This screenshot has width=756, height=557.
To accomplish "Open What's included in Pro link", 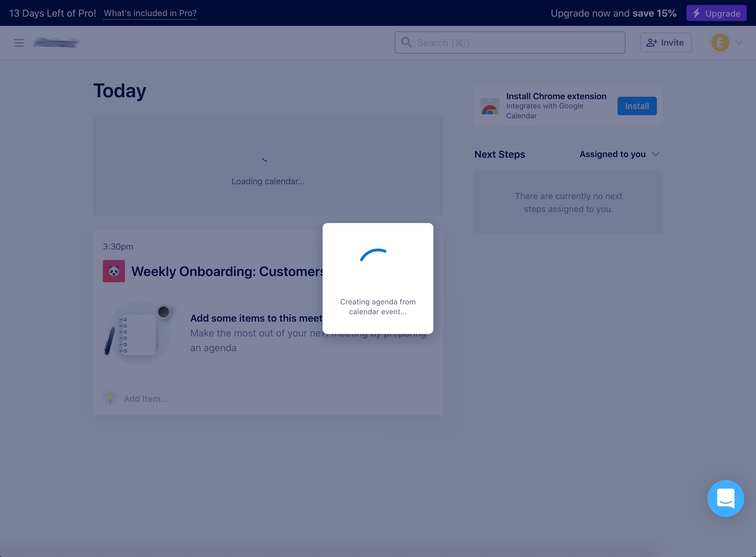I will click(150, 13).
